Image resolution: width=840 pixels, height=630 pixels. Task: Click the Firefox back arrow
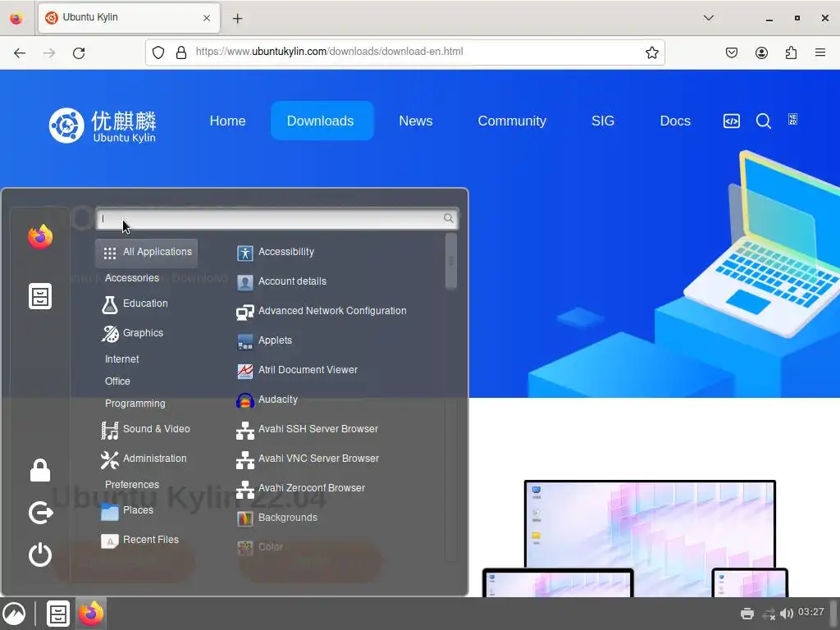click(20, 53)
